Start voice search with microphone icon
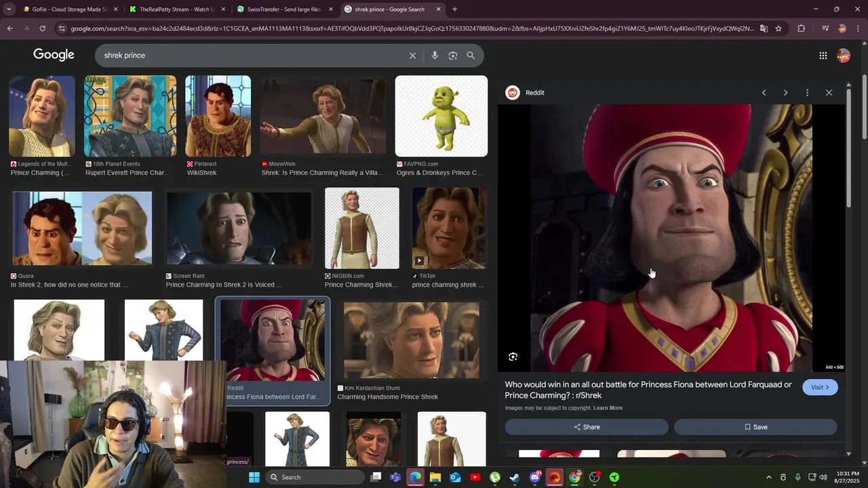Viewport: 868px width, 488px height. [435, 56]
